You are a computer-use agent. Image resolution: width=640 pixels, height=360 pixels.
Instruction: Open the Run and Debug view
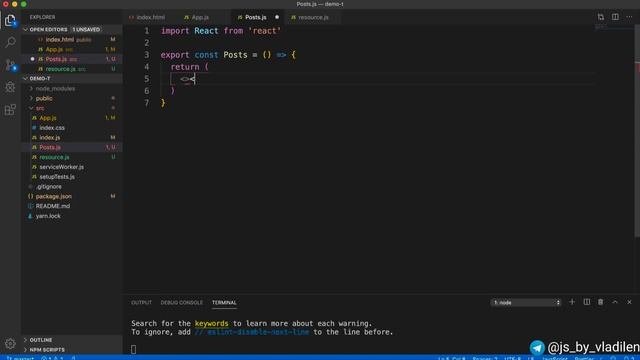tap(10, 87)
